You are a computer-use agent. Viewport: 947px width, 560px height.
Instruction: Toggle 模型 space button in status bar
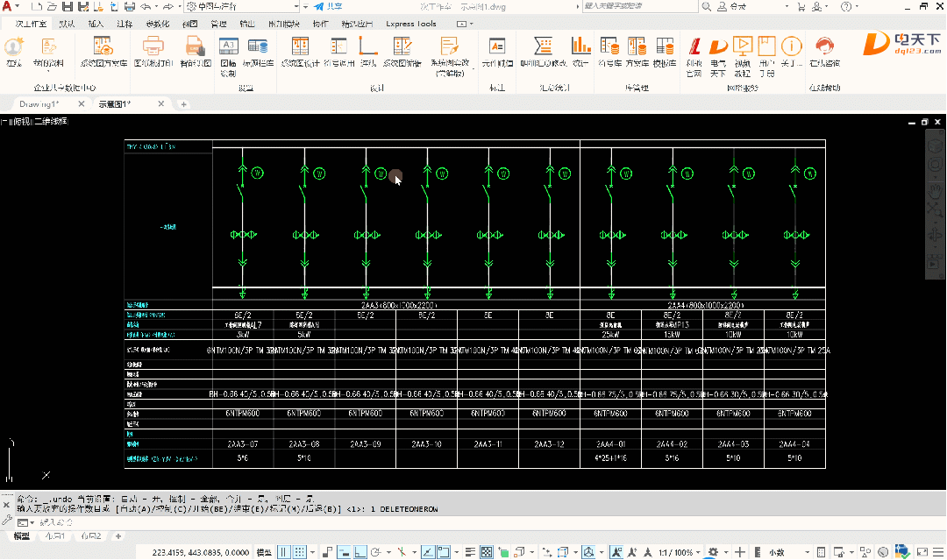point(263,552)
